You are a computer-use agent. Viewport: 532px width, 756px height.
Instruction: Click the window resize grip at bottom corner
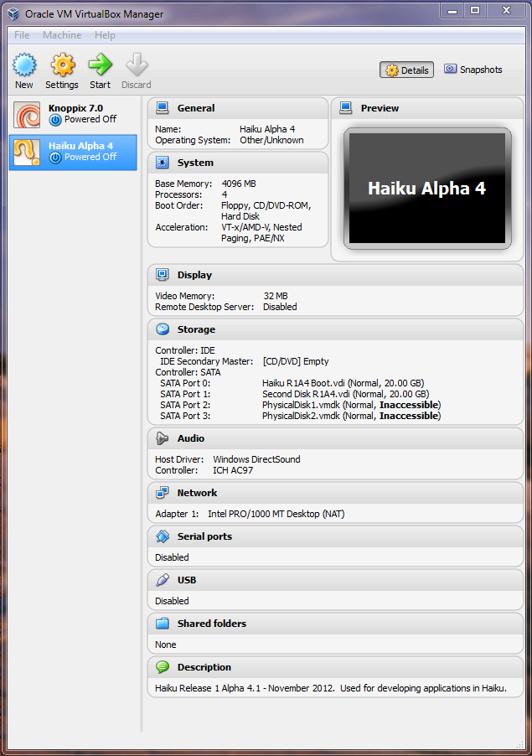(519, 744)
